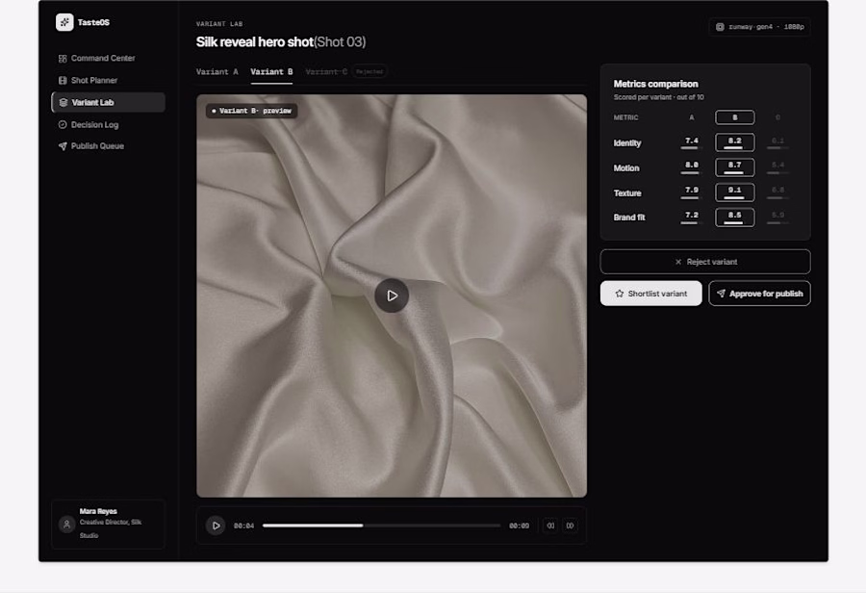Select column B header in Metrics comparison
Image resolution: width=866 pixels, height=616 pixels.
pos(734,117)
